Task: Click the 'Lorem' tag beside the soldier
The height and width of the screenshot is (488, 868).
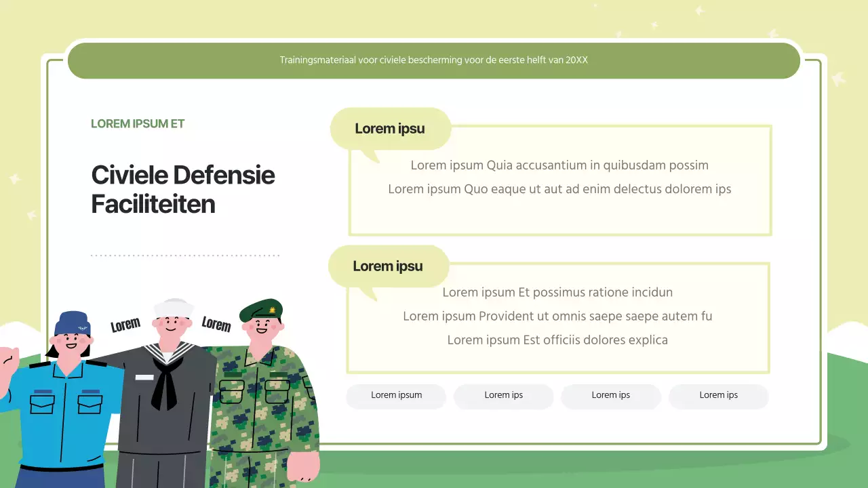Action: pyautogui.click(x=216, y=325)
